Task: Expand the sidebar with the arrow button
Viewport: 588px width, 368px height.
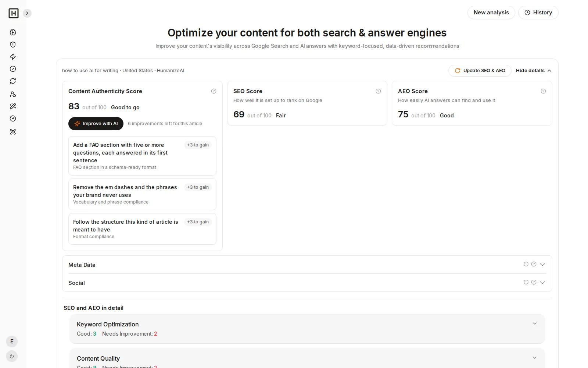Action: click(x=27, y=13)
